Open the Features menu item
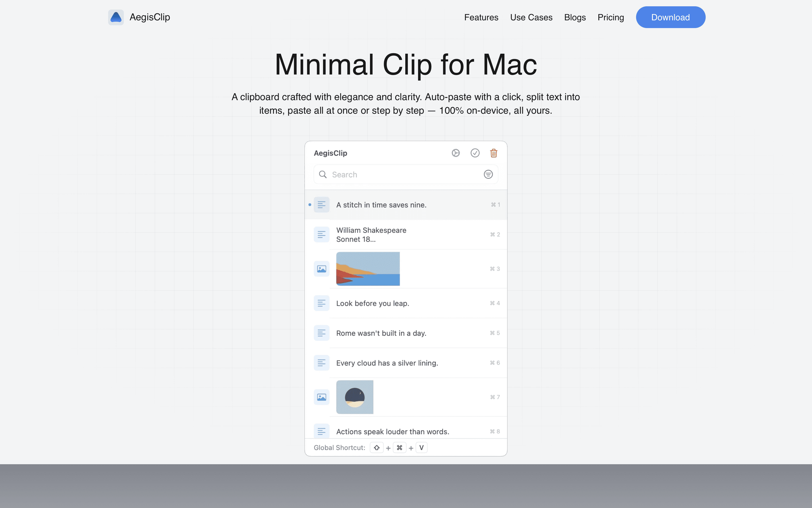Screen dimensions: 812x508 (481, 17)
